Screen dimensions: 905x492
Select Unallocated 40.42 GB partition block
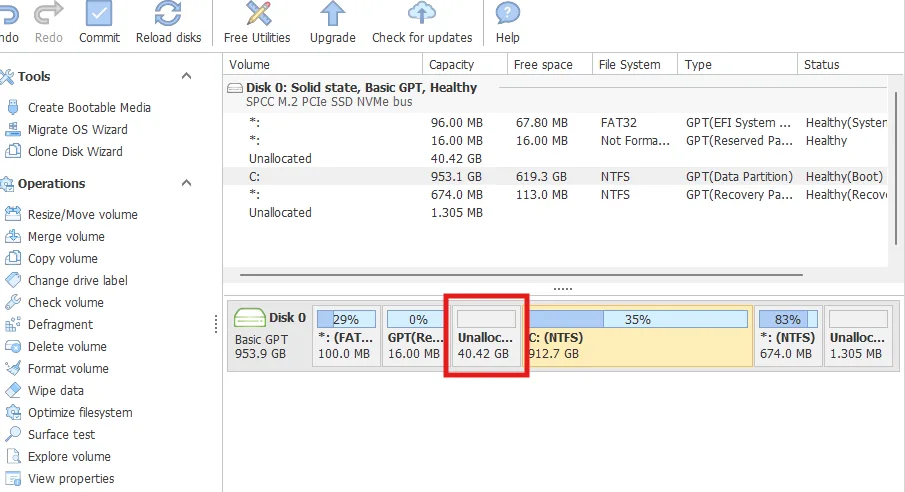pyautogui.click(x=486, y=336)
